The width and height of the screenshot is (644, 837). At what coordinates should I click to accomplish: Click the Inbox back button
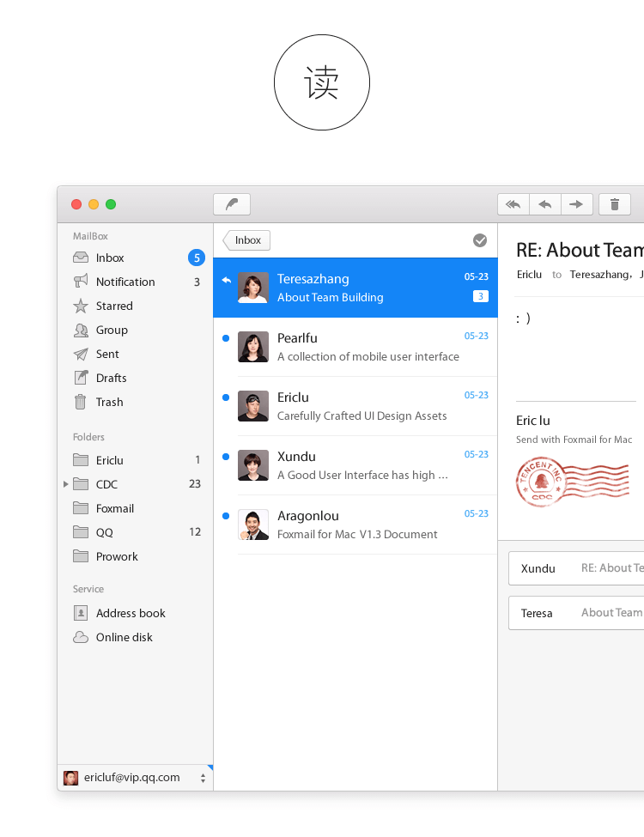[x=247, y=240]
